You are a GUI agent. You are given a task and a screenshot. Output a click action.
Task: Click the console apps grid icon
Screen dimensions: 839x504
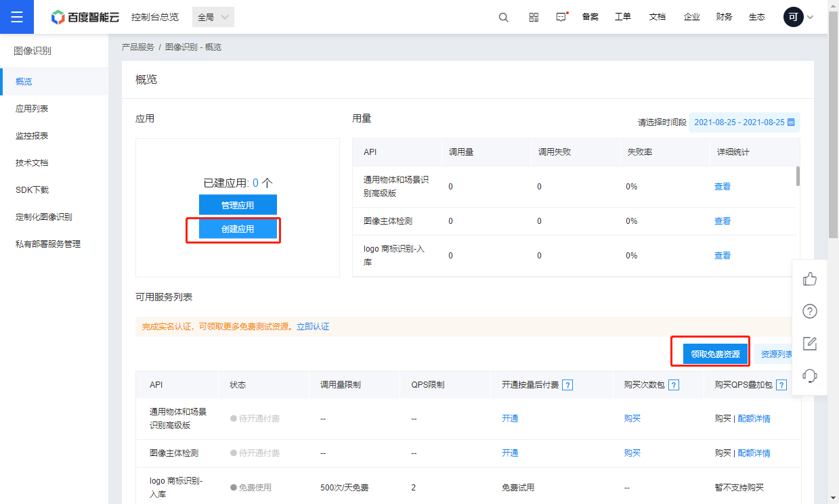(534, 17)
